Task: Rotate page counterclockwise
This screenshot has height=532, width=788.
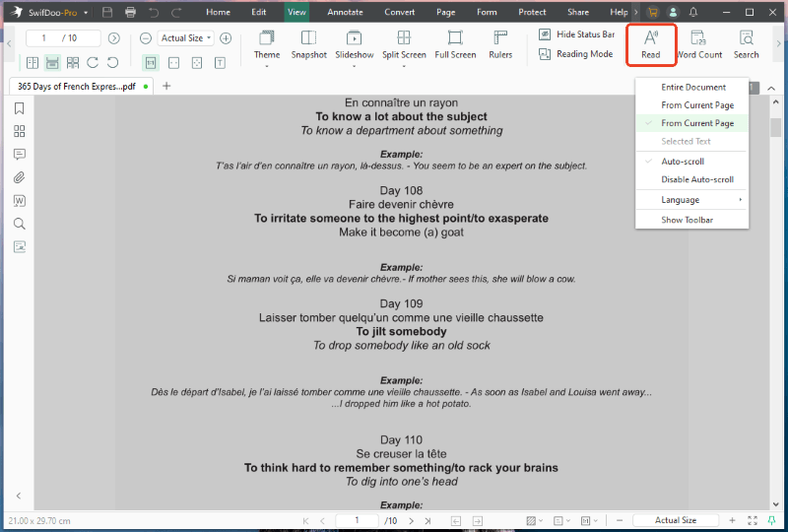Action: [x=112, y=62]
